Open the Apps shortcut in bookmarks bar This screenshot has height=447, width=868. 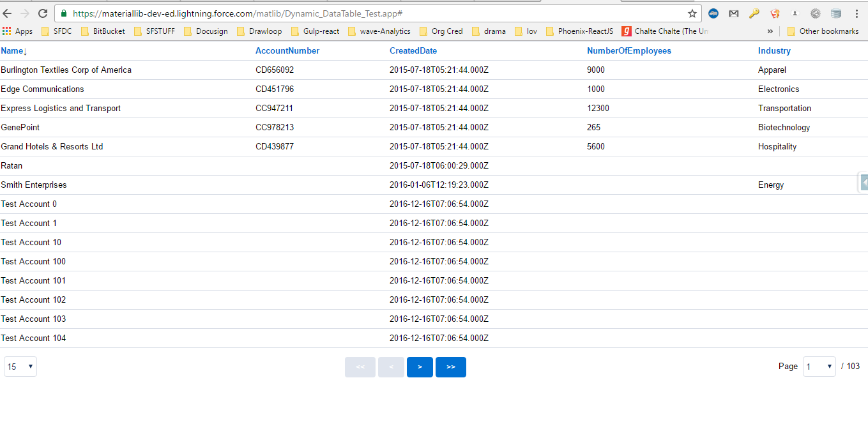[x=18, y=31]
